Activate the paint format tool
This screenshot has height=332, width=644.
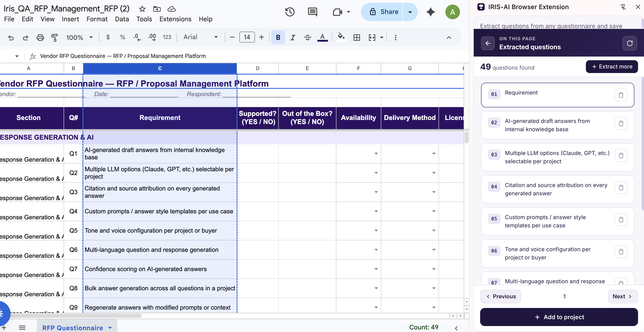coord(54,38)
